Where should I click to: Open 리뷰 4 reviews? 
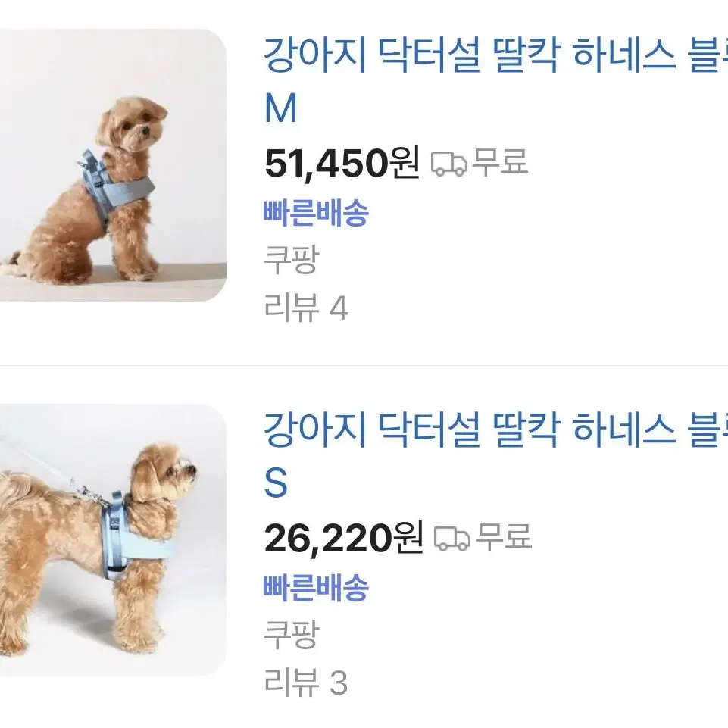point(306,308)
